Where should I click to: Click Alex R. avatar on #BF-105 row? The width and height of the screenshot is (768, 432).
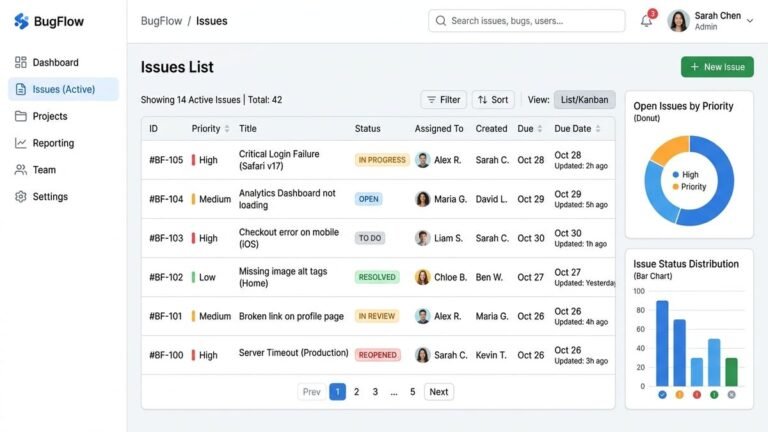point(422,160)
